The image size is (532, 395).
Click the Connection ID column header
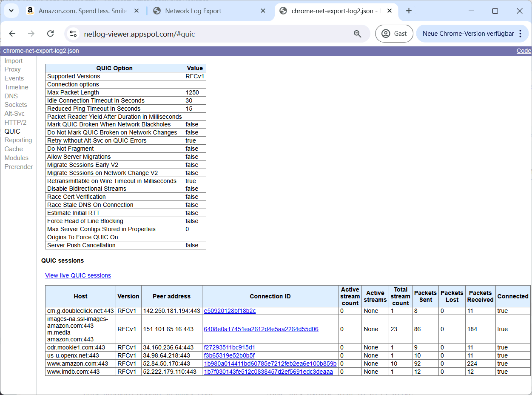coord(270,296)
